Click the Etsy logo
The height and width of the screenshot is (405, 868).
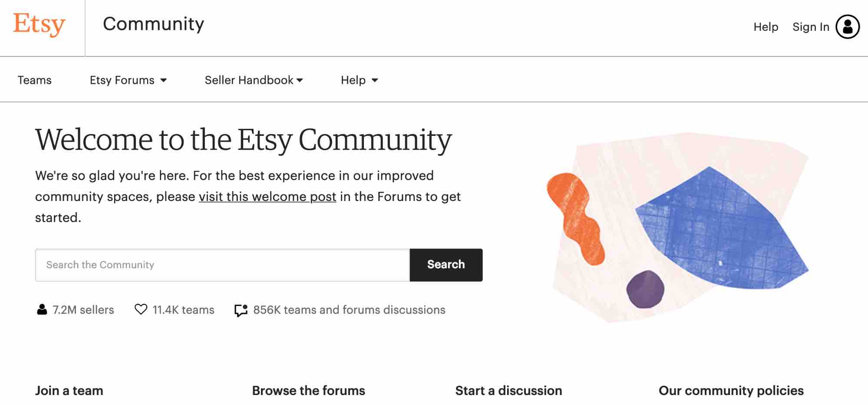[x=39, y=24]
